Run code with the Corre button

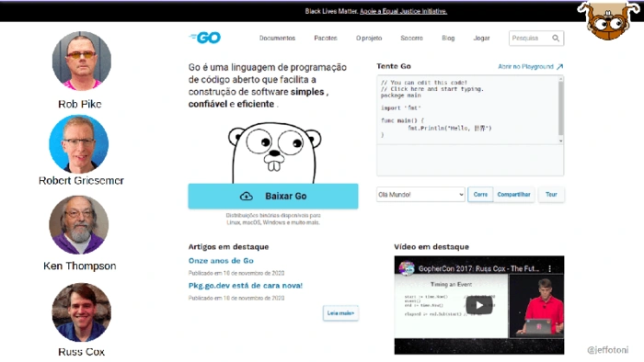(480, 195)
